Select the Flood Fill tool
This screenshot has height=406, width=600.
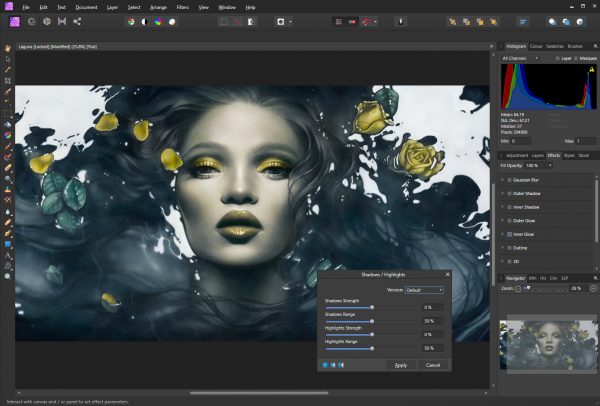click(8, 124)
